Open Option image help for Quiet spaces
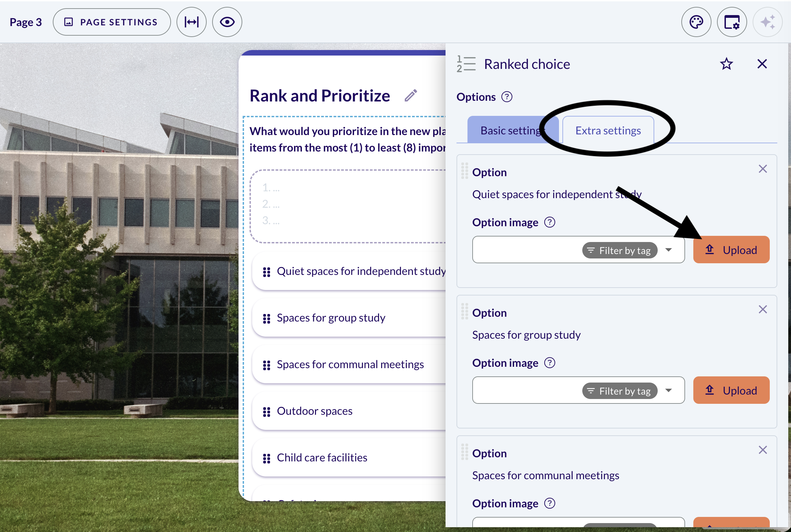Viewport: 791px width, 532px height. tap(550, 222)
